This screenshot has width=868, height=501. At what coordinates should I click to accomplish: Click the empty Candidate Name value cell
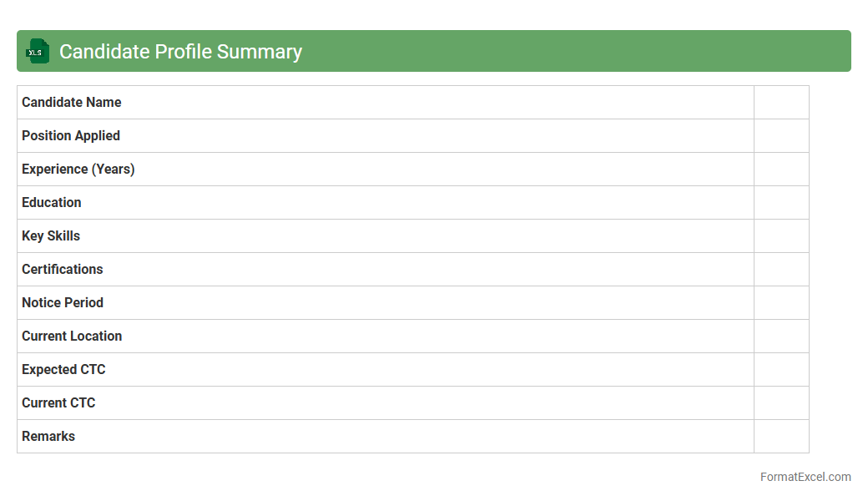click(781, 103)
